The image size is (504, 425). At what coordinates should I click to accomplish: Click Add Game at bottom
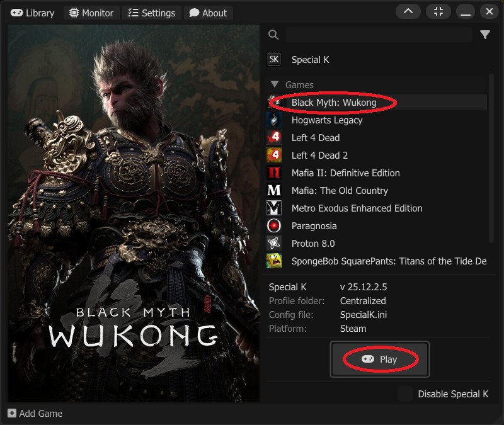[x=35, y=414]
